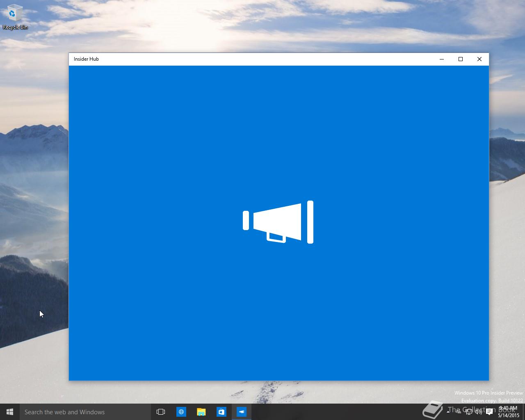Open the volume speaker tray icon
Image resolution: width=525 pixels, height=420 pixels.
tap(479, 412)
